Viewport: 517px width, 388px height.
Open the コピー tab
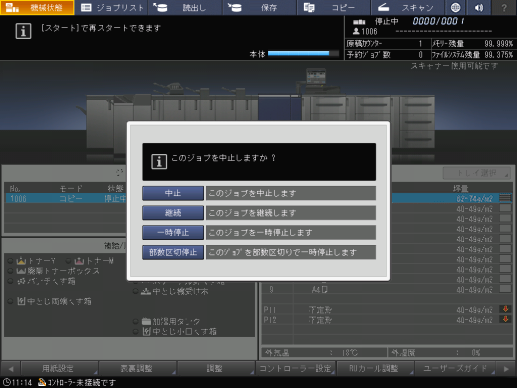click(333, 7)
